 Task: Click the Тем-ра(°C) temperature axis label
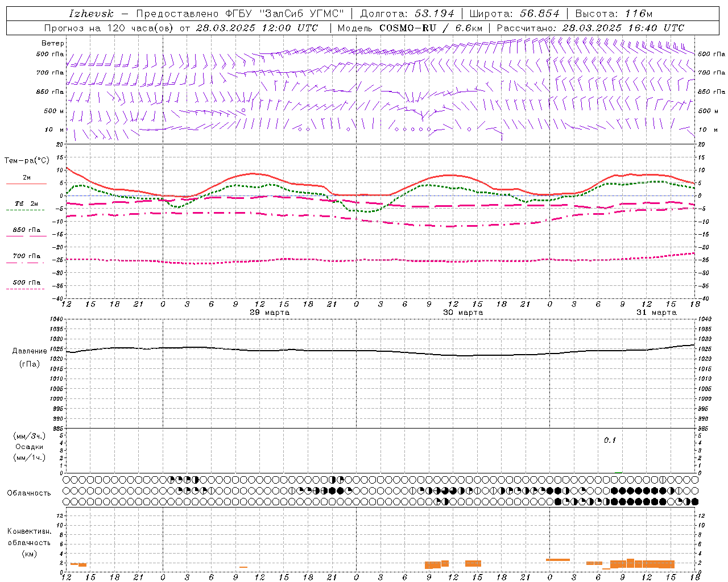(x=27, y=161)
